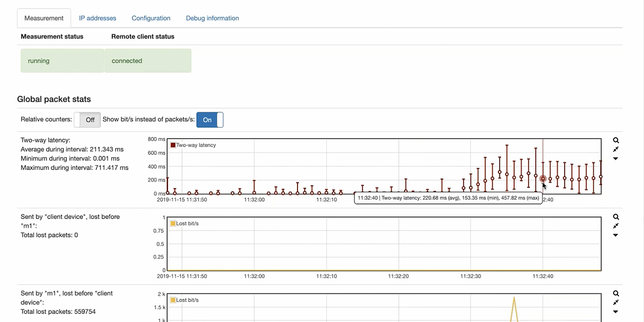Viewport: 644px width, 322px height.
Task: Zoom the client device lost bit/s chart
Action: pos(616,217)
